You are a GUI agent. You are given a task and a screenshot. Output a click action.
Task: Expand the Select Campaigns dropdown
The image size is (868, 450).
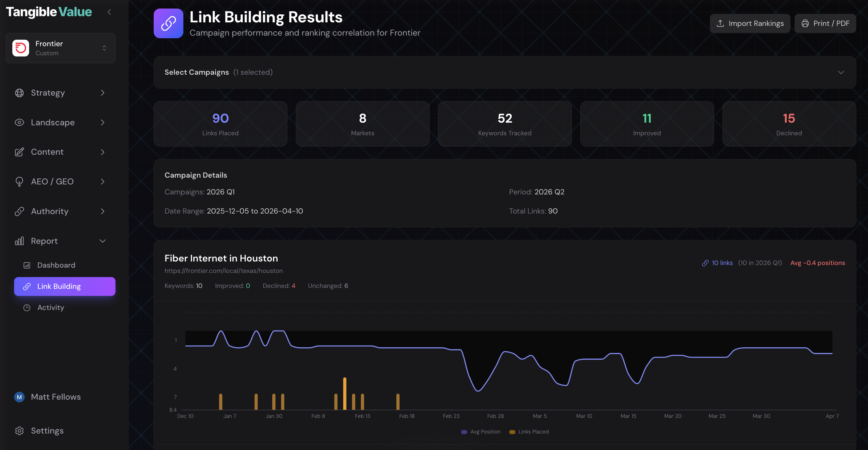[841, 72]
